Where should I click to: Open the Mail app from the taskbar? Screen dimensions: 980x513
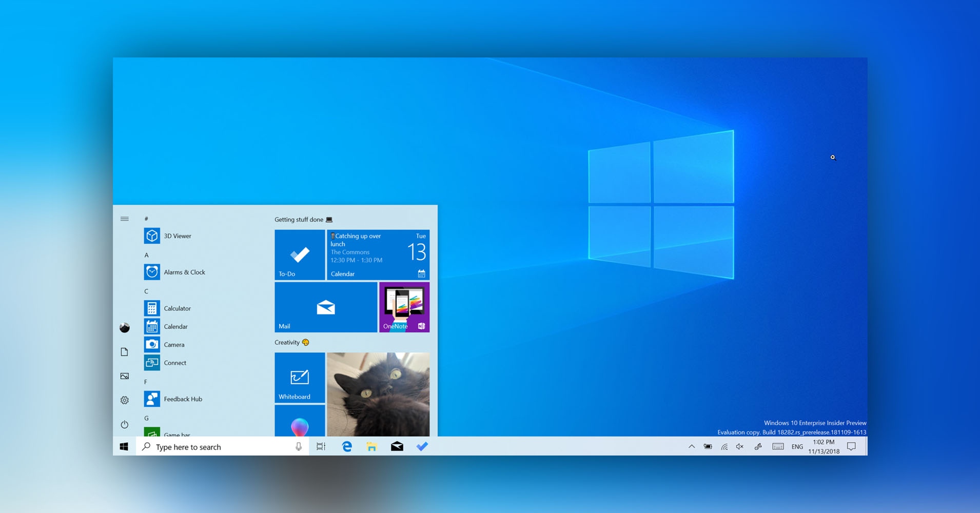click(x=397, y=446)
